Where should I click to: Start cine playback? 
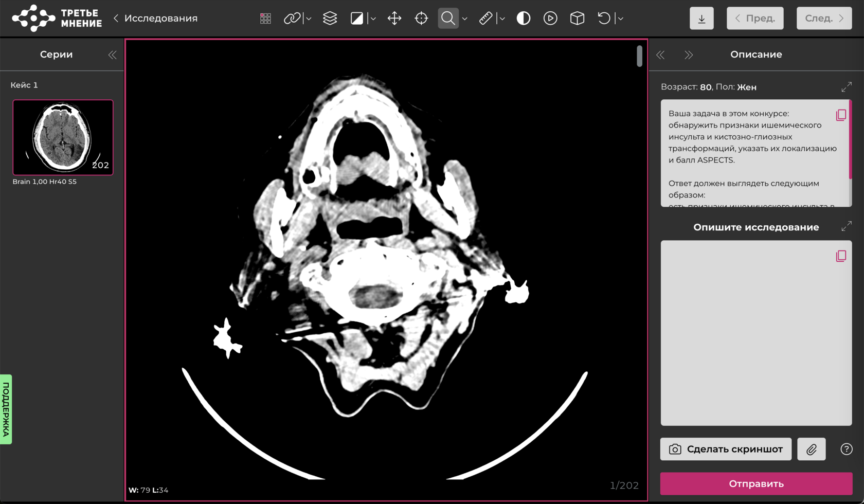coord(550,19)
